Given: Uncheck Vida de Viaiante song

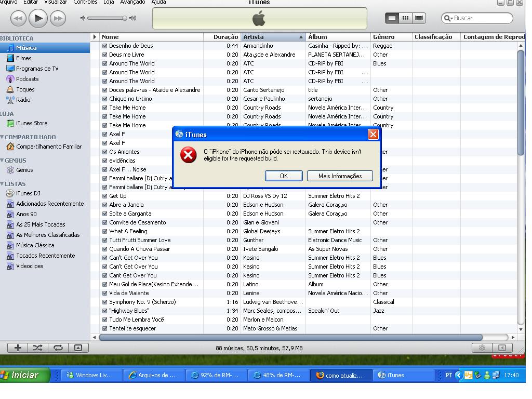Looking at the screenshot, I should [105, 293].
